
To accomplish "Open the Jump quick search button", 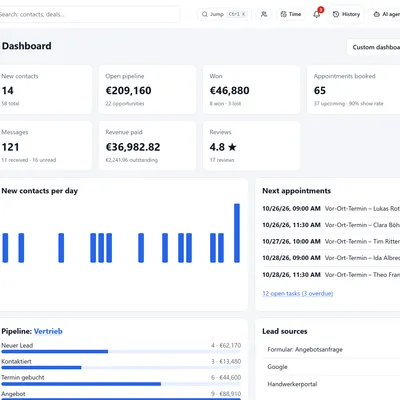I will point(225,14).
